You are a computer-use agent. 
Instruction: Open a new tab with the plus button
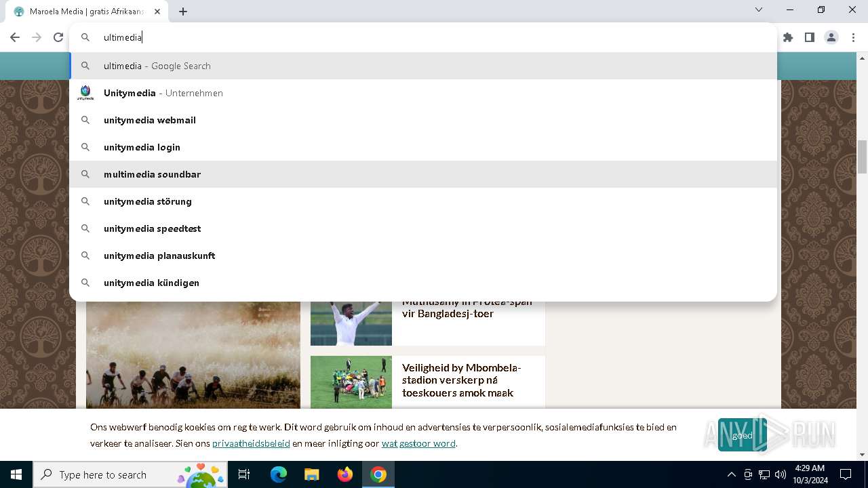(x=183, y=12)
